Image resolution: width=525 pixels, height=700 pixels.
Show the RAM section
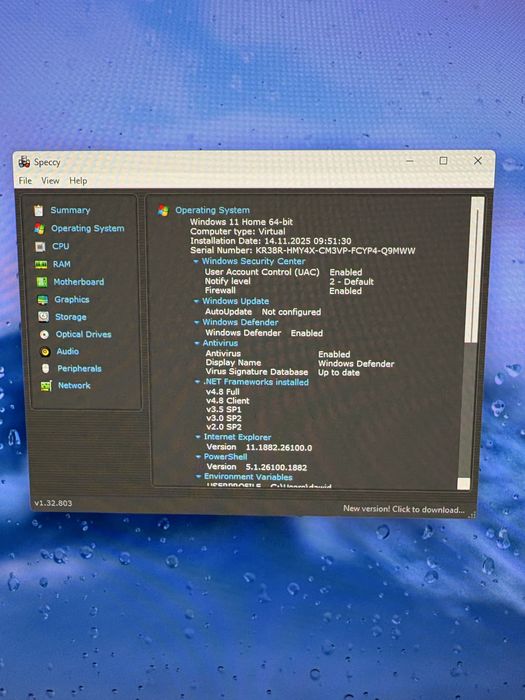62,264
